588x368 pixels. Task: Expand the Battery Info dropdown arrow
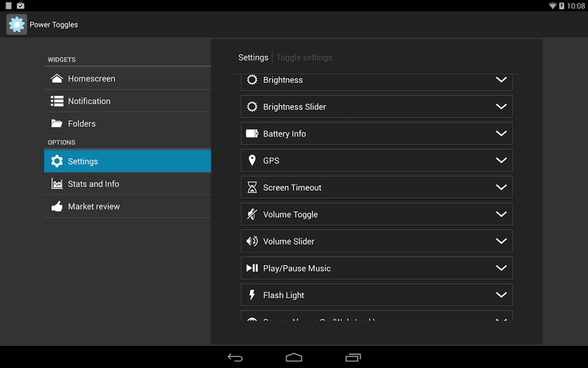pos(501,134)
